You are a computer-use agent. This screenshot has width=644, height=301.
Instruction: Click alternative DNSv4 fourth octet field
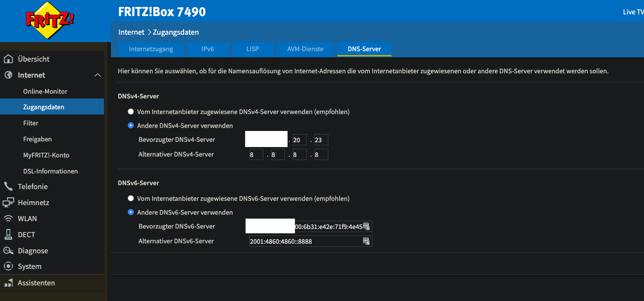click(321, 154)
